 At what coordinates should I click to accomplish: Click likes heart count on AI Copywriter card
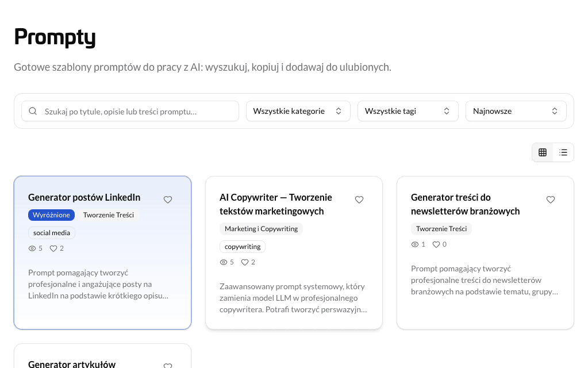tap(248, 262)
